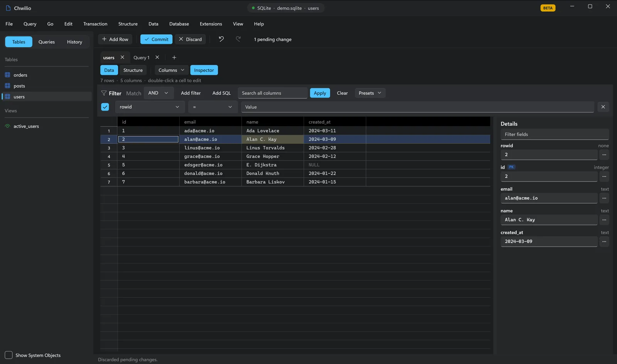Viewport: 617px width, 364px height.
Task: Click the Discard button
Action: point(190,39)
